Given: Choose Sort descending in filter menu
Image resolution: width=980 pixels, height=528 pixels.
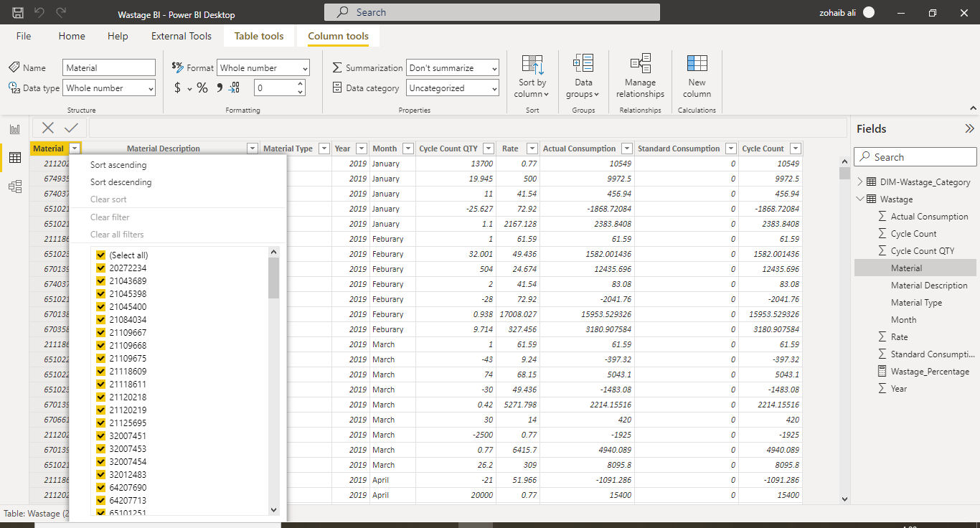Looking at the screenshot, I should (121, 182).
